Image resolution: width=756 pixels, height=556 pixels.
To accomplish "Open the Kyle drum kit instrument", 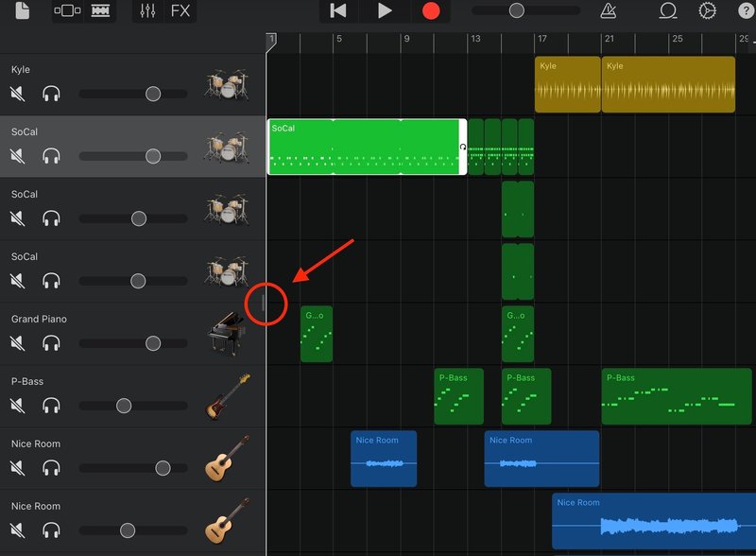I will [227, 84].
